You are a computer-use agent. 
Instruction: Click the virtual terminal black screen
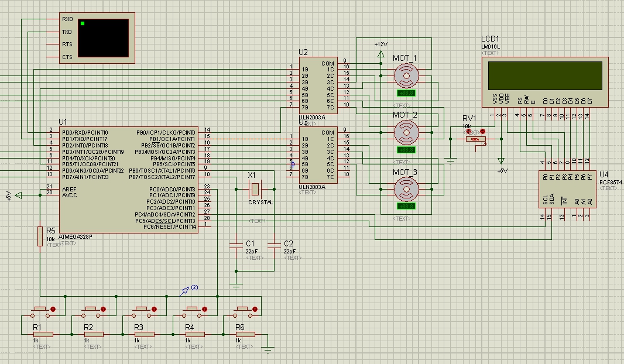pos(103,37)
